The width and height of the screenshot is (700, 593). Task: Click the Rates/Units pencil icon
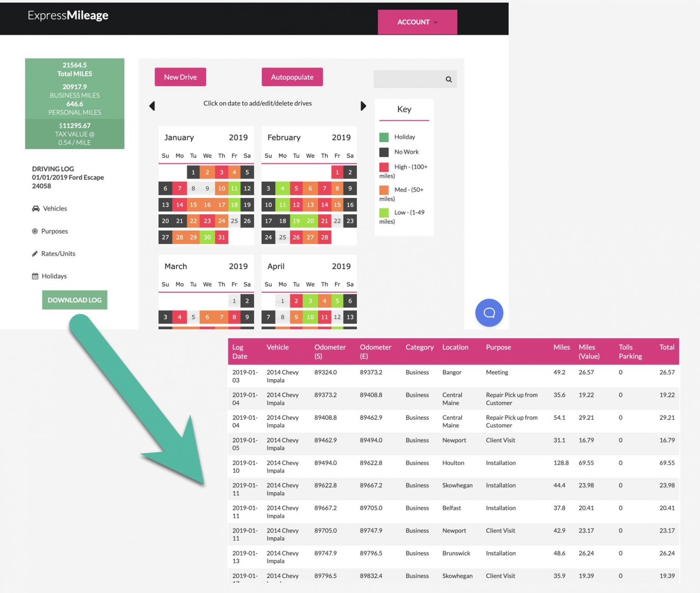(x=35, y=254)
